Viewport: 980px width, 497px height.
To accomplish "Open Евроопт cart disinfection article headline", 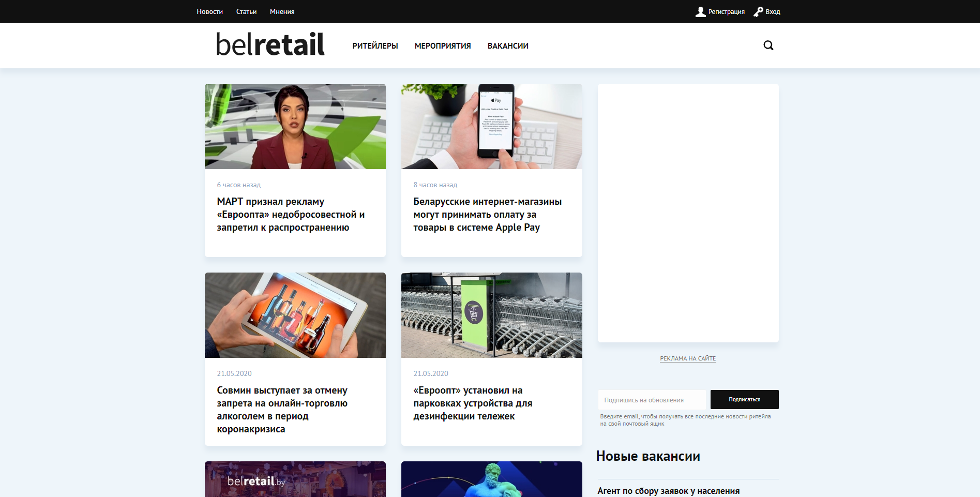I will pos(473,403).
